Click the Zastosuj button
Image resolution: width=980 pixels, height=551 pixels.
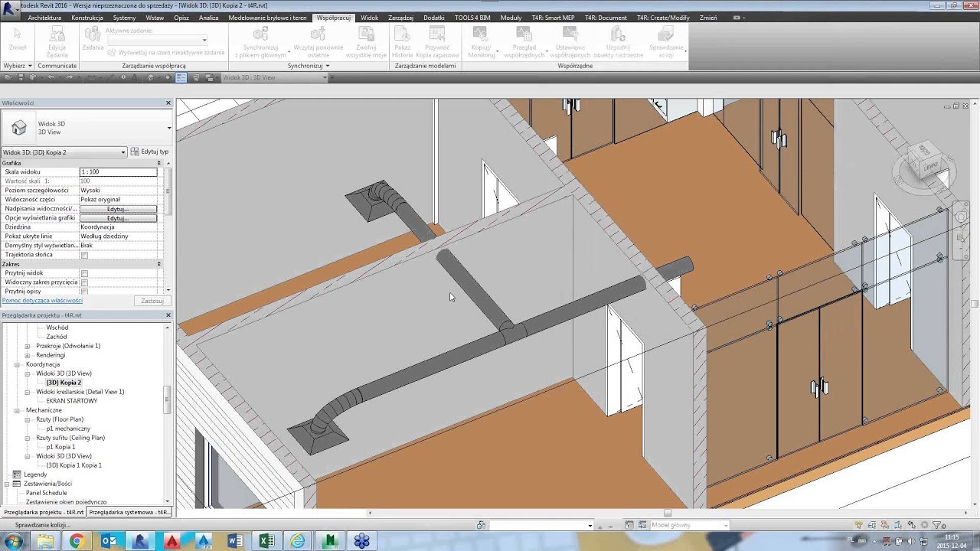152,301
